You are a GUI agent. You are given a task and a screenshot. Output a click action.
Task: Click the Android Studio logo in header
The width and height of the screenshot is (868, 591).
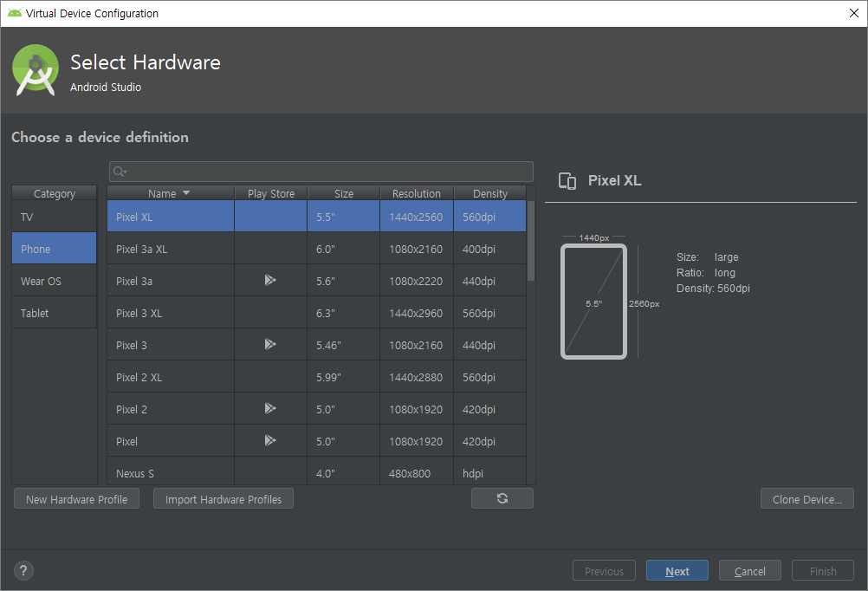coord(36,70)
